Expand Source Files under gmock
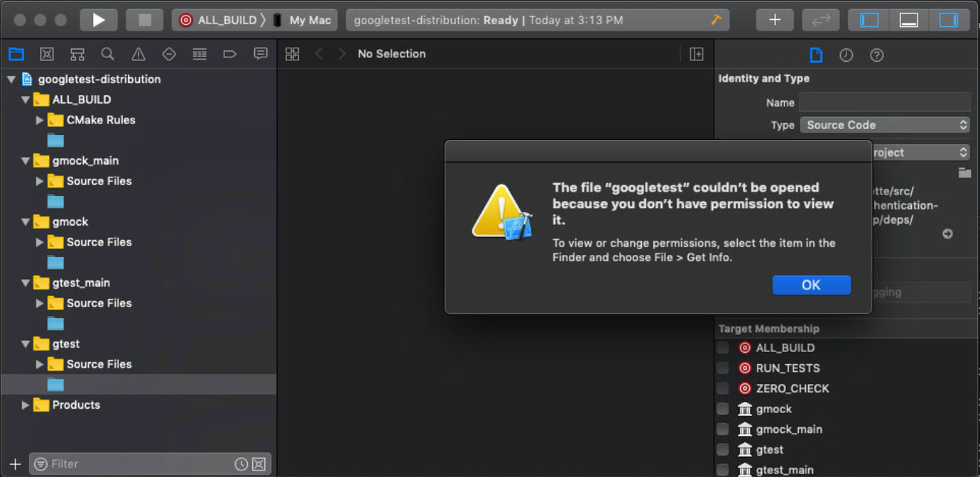The height and width of the screenshot is (477, 980). point(40,242)
